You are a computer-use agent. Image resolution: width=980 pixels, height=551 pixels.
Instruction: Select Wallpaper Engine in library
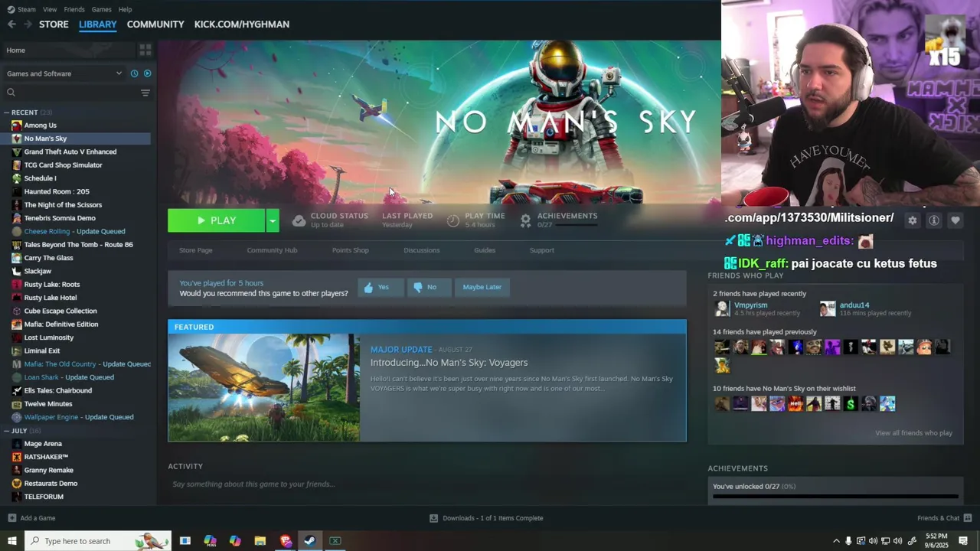coord(78,417)
